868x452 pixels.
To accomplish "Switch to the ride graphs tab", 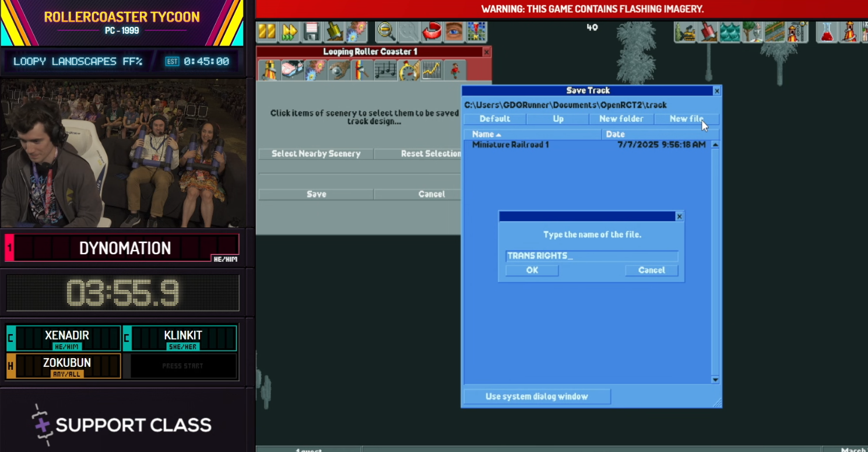I will pyautogui.click(x=431, y=70).
